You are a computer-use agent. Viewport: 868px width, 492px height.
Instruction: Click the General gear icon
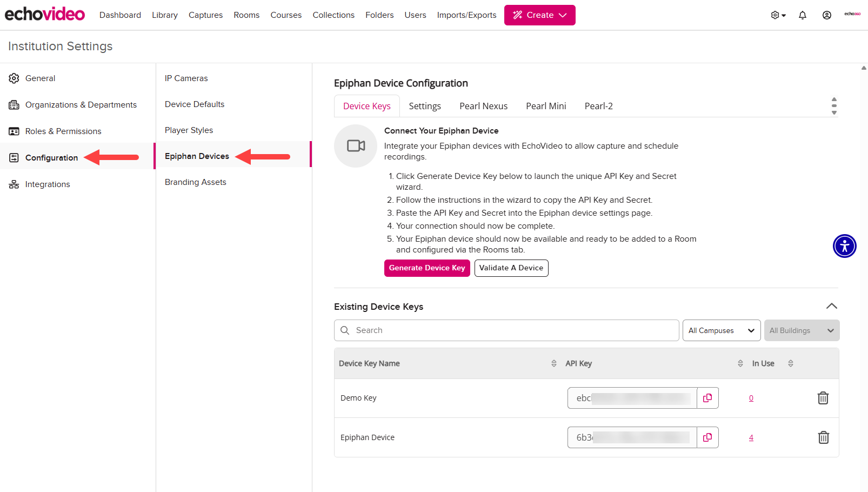pos(14,78)
